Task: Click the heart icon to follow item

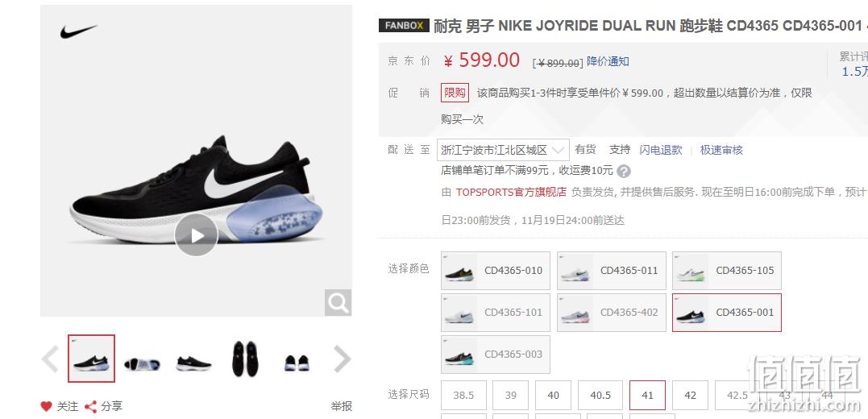Action: tap(47, 406)
